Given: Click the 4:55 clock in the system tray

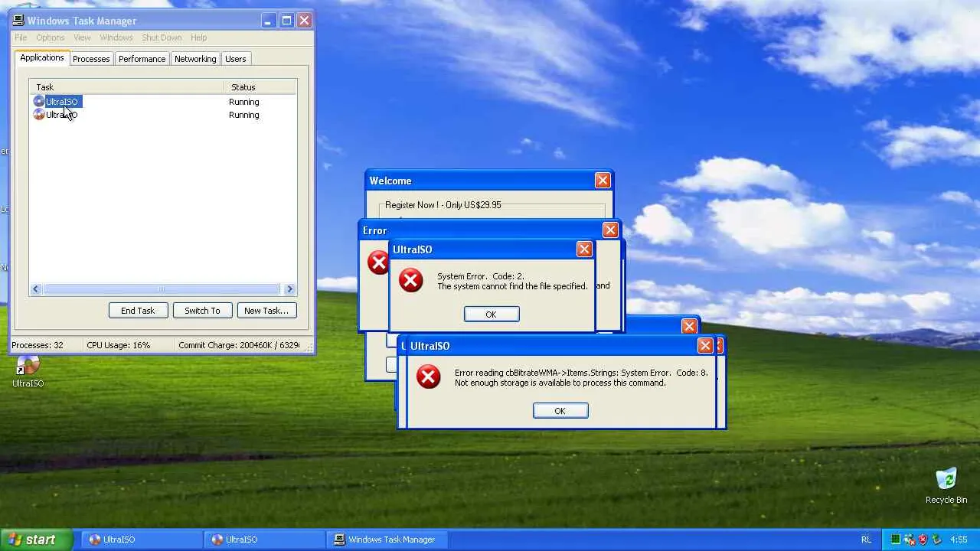Looking at the screenshot, I should (959, 540).
